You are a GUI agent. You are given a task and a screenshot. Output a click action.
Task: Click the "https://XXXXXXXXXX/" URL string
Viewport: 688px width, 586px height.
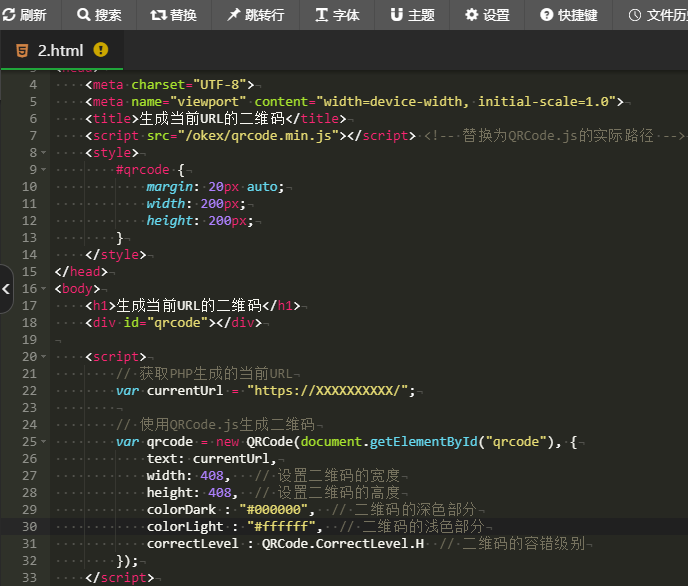[x=327, y=390]
